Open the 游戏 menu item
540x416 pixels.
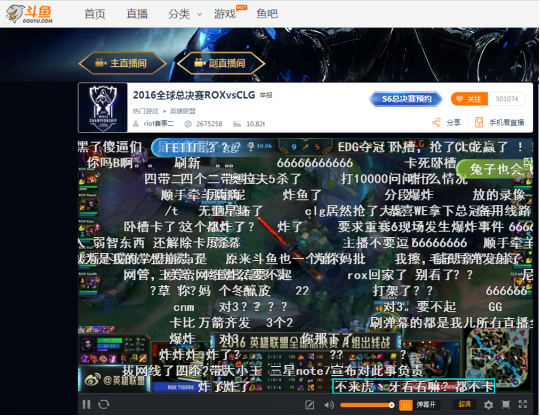(x=225, y=14)
